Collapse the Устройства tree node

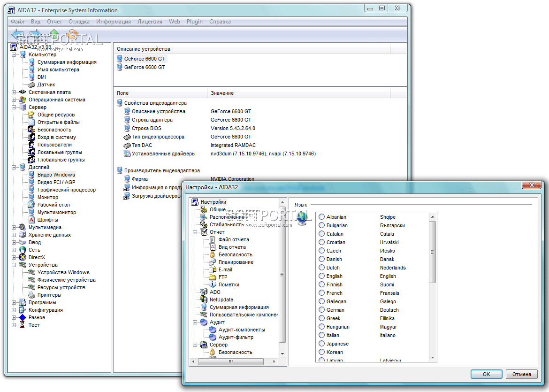(14, 265)
